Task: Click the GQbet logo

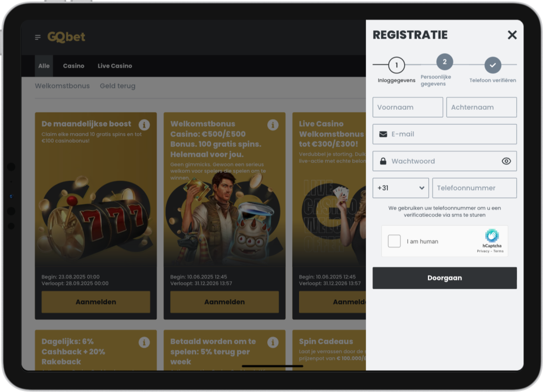Action: (x=66, y=37)
